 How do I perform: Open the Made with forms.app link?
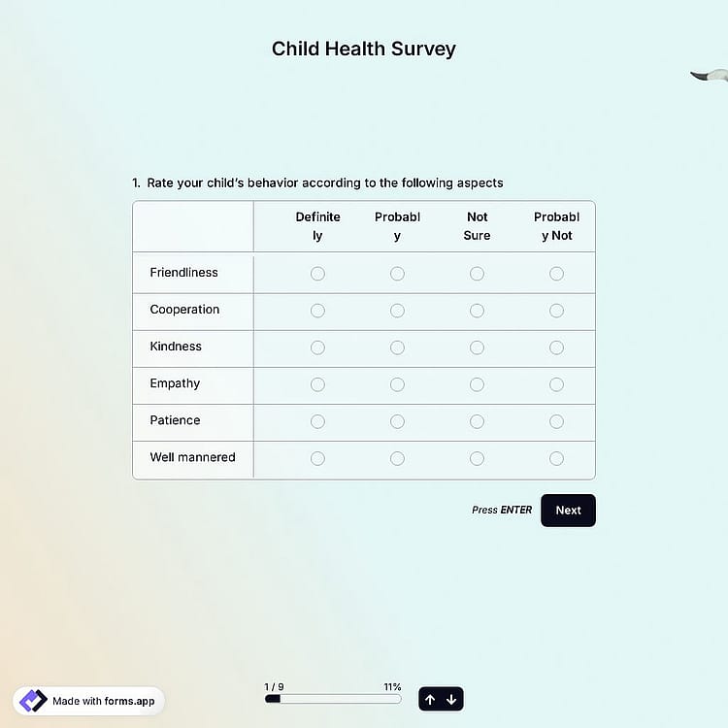pyautogui.click(x=88, y=701)
